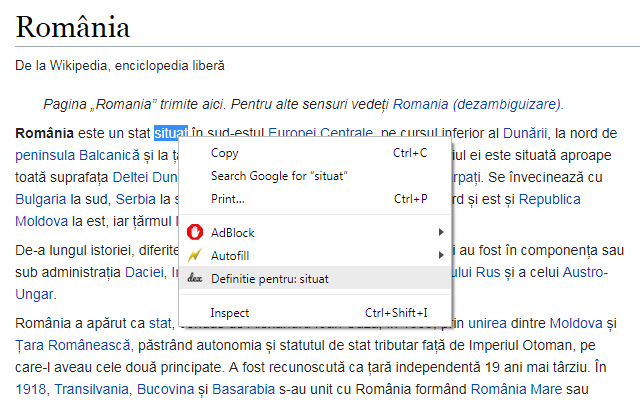Follow the peninsula Balcanică link
Screen dimensions: 640x400
(77, 155)
